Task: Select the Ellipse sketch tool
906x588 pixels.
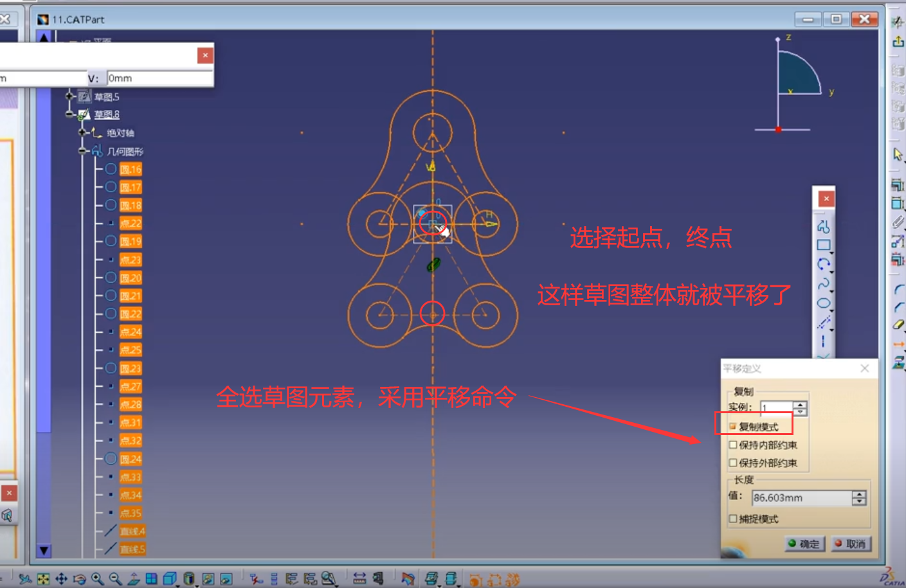Action: [824, 303]
